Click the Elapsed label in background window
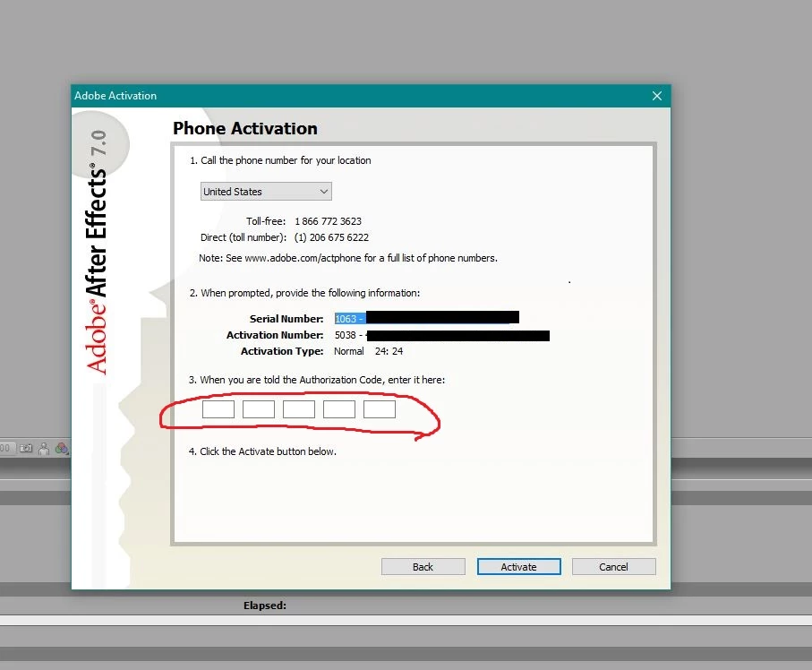 coord(265,606)
